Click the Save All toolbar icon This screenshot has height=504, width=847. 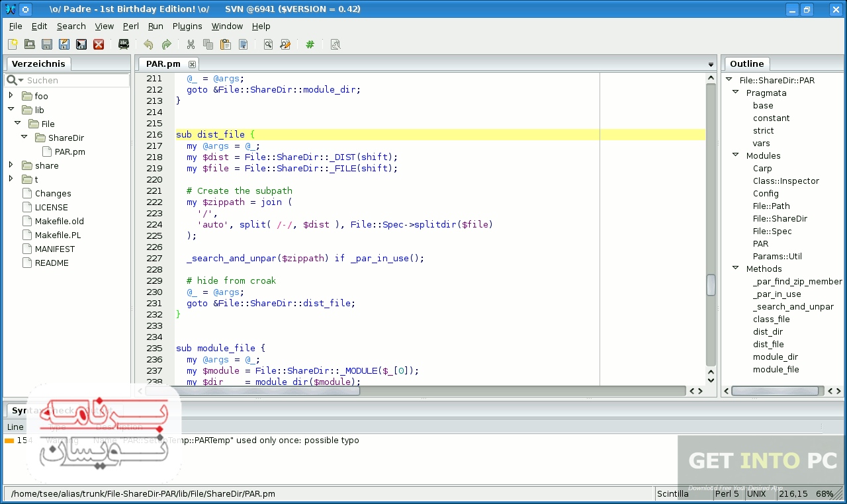[81, 44]
